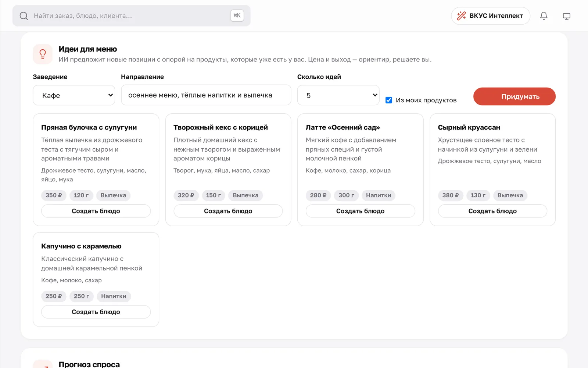Click the lightbulb icon beside Идеи для меню
Image resolution: width=588 pixels, height=368 pixels.
point(43,54)
